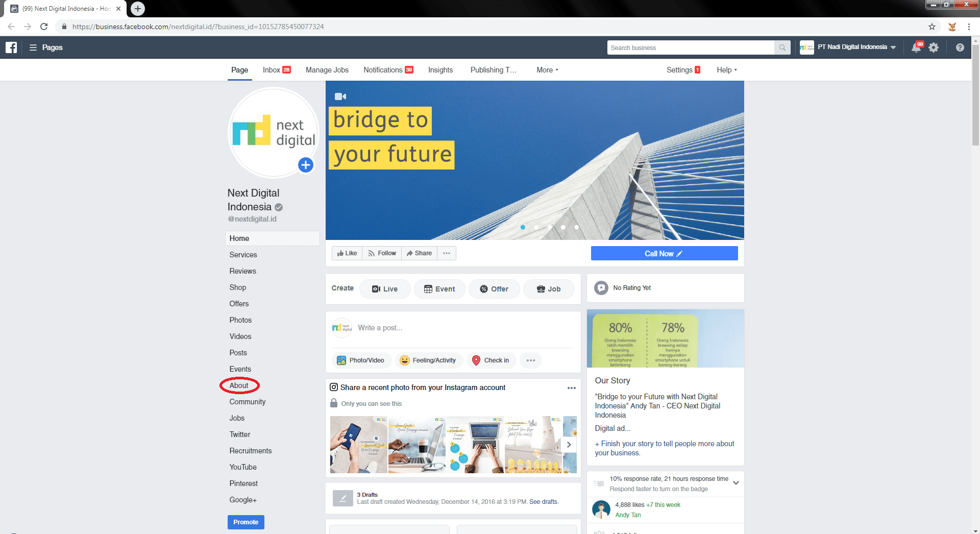This screenshot has height=534, width=980.
Task: Click the verified badge beside page name
Action: 279,207
